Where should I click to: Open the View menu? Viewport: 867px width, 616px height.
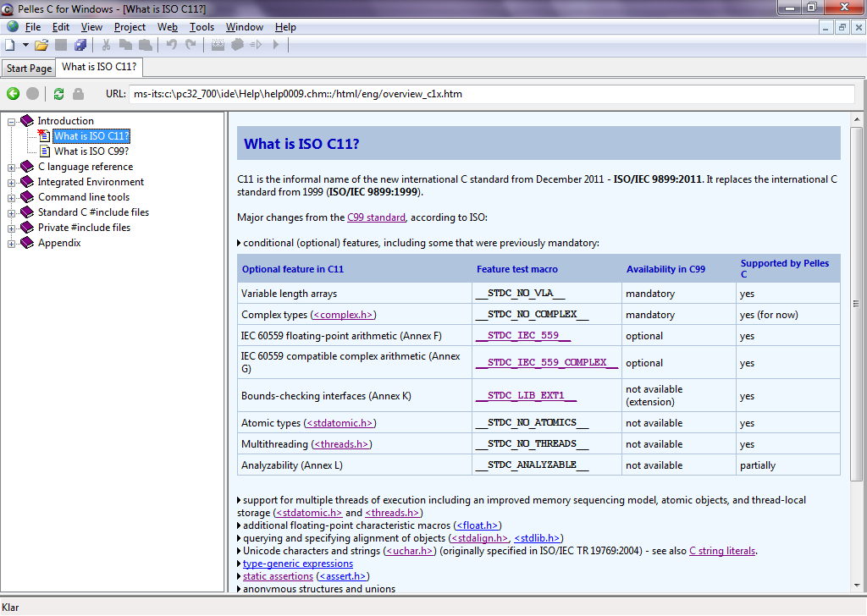91,27
